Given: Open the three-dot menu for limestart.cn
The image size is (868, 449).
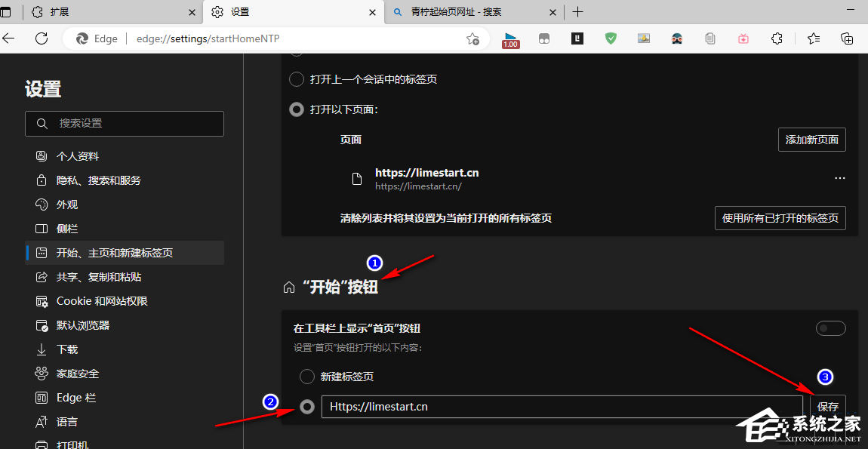Looking at the screenshot, I should pyautogui.click(x=840, y=178).
